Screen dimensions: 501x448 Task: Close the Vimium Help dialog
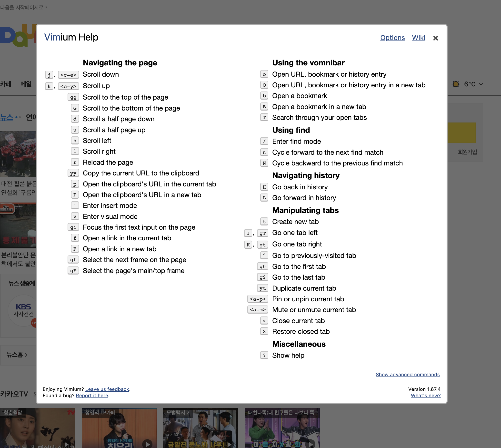436,38
